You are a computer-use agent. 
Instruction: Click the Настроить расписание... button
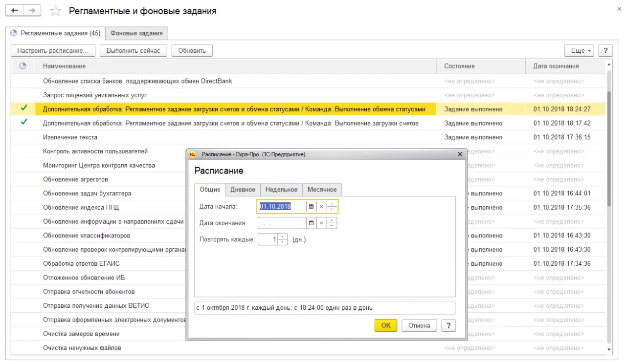53,50
